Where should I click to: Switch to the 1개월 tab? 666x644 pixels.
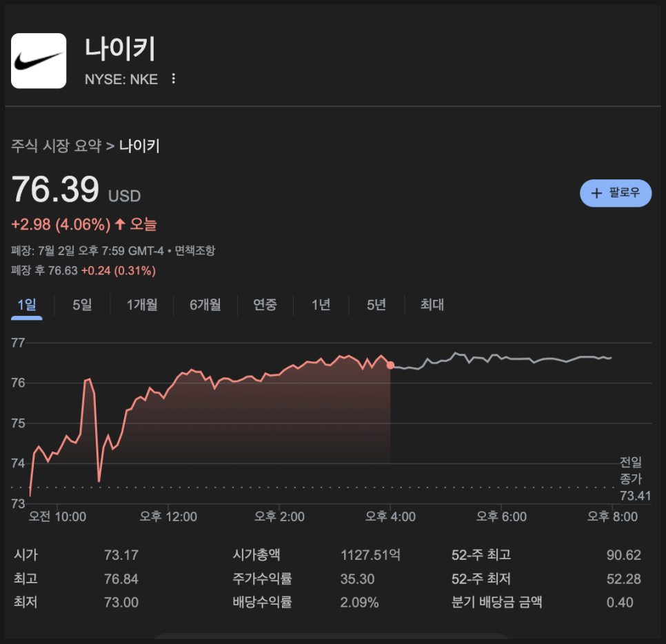[142, 305]
